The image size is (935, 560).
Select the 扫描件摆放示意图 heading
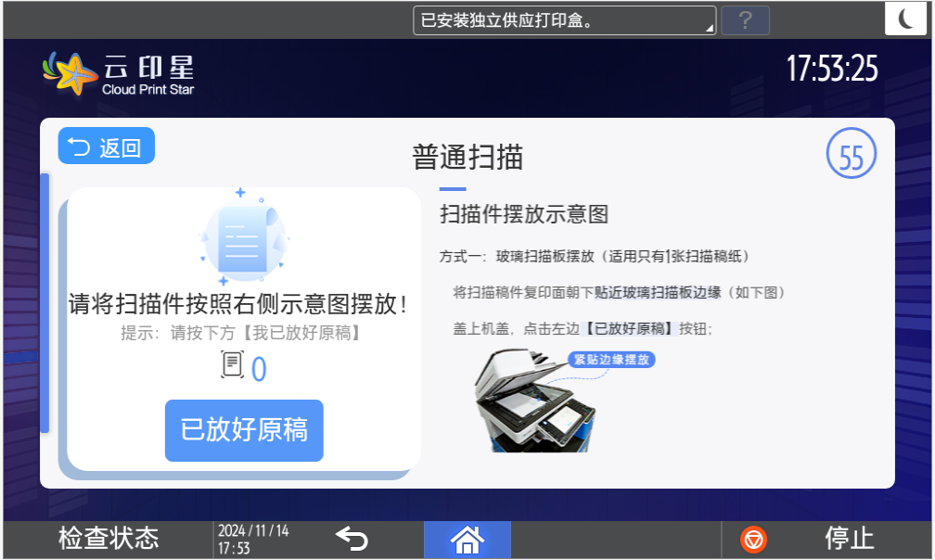523,214
